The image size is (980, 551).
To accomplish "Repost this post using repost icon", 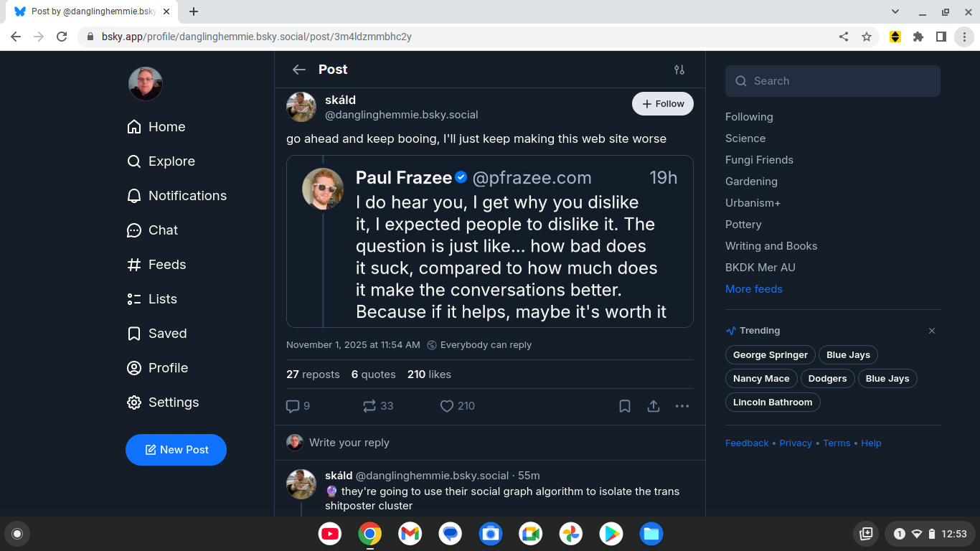I will point(369,406).
